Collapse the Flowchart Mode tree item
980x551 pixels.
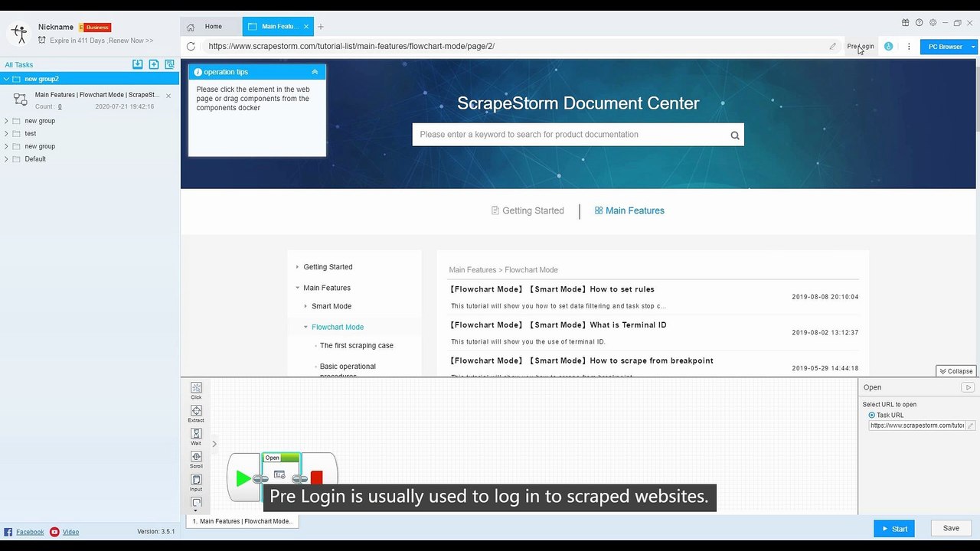pos(305,327)
